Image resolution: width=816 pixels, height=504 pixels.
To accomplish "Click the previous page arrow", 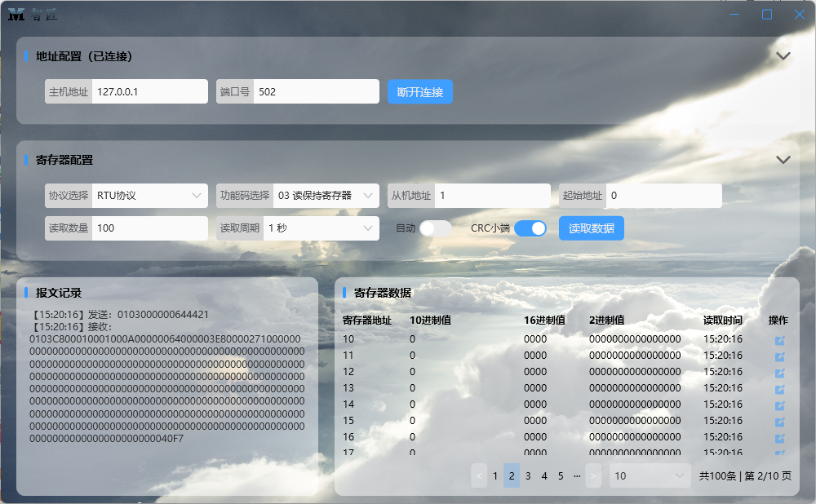I will [x=479, y=475].
